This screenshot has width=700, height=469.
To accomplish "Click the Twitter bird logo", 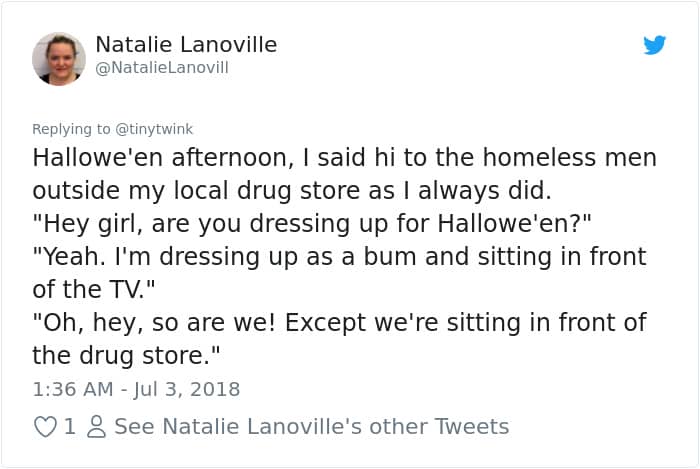I will point(654,45).
